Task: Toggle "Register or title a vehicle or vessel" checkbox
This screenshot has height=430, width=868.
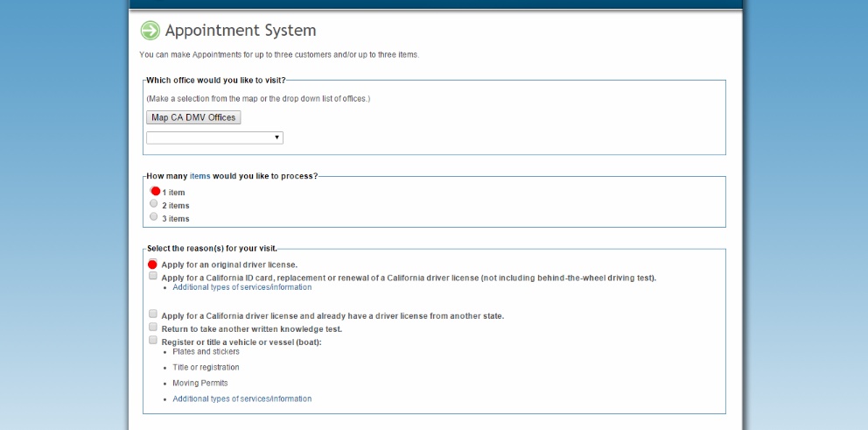Action: [x=153, y=341]
